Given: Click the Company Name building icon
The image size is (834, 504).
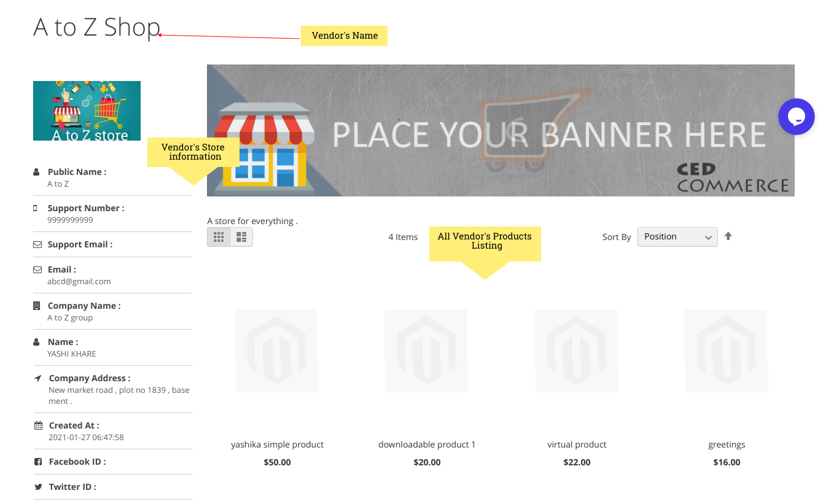Looking at the screenshot, I should [37, 306].
